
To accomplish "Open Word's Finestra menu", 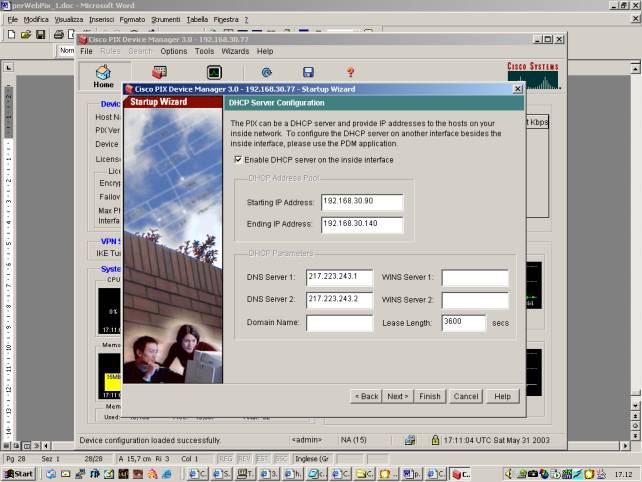I will (x=226, y=19).
